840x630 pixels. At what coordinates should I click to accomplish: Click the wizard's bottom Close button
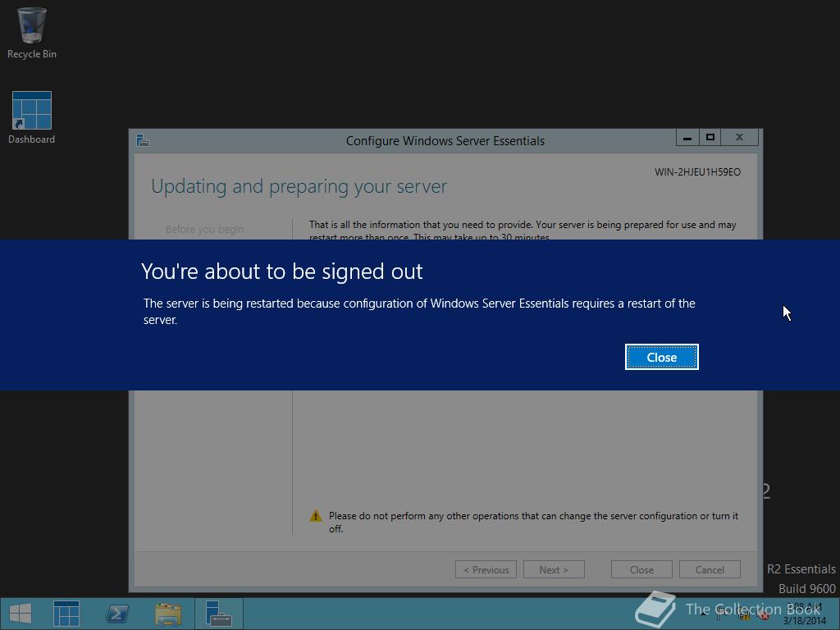[641, 569]
